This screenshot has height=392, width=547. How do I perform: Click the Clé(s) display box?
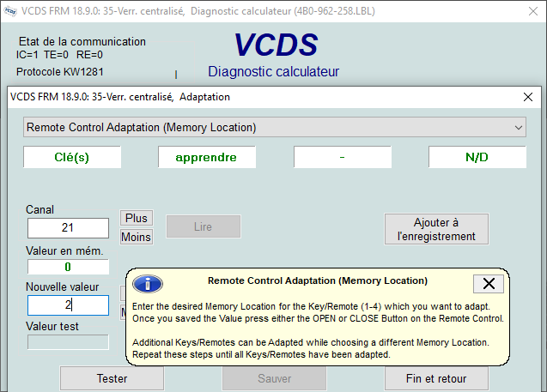(x=72, y=157)
